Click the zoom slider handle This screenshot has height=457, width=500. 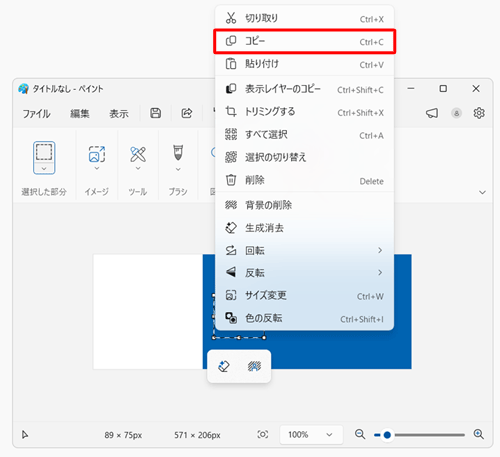(x=387, y=435)
